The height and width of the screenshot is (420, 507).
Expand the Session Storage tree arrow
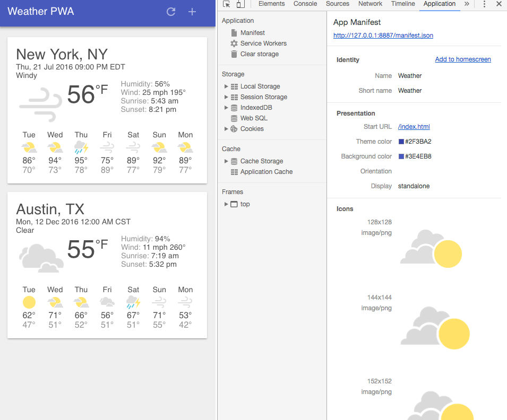tap(226, 97)
